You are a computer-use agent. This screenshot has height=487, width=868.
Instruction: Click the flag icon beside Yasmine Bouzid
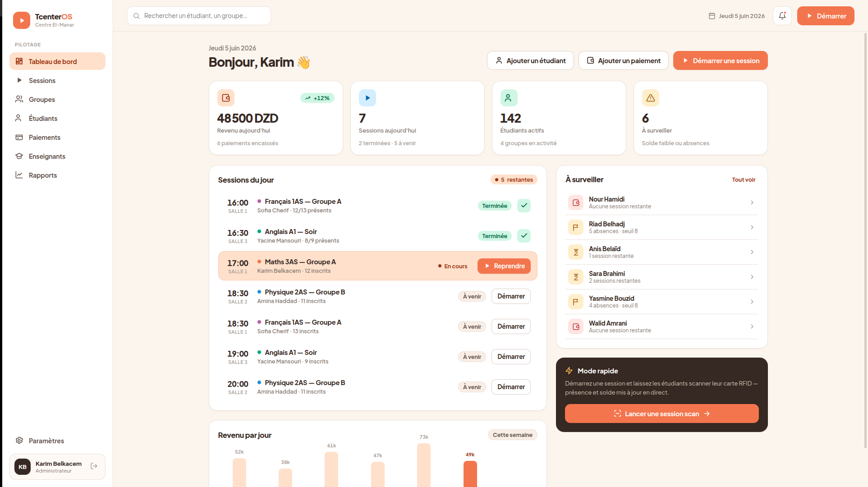576,302
